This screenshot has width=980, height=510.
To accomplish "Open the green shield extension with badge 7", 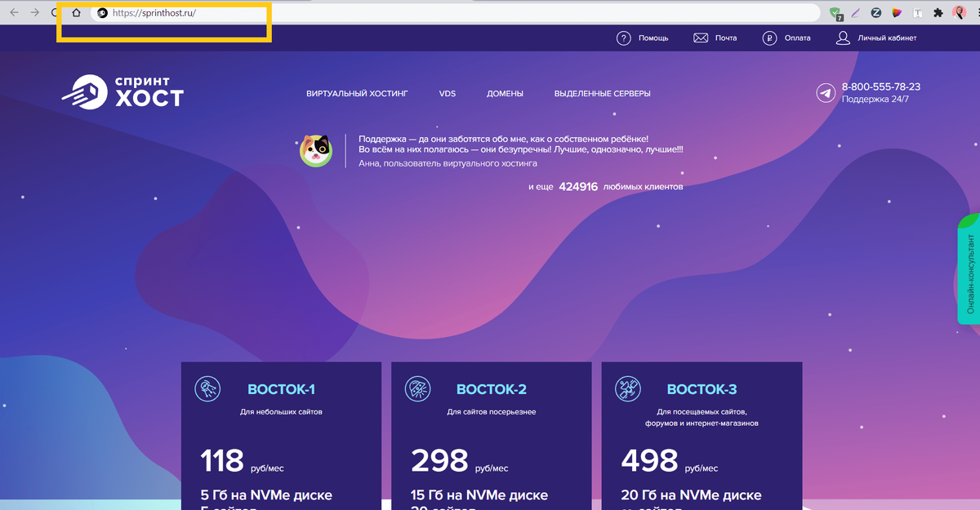I will click(x=835, y=13).
